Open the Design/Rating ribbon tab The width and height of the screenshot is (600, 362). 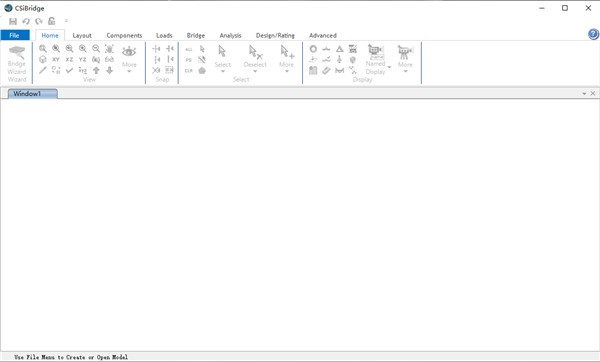coord(275,35)
